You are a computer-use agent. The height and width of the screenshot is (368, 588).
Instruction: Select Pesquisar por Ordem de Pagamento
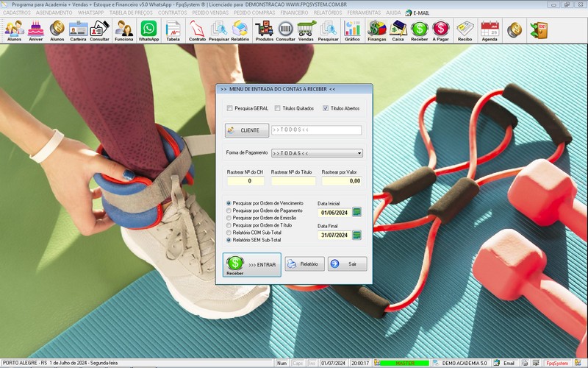click(x=229, y=210)
